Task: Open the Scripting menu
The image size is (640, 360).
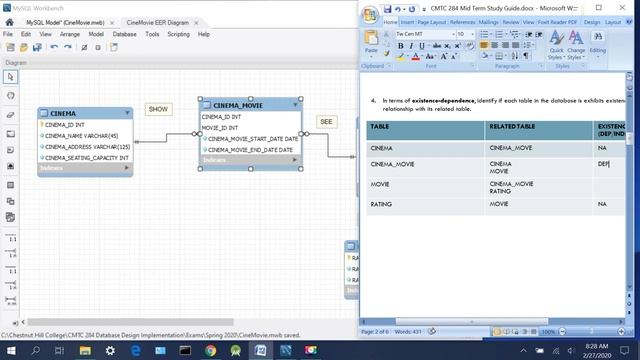Action: click(178, 34)
